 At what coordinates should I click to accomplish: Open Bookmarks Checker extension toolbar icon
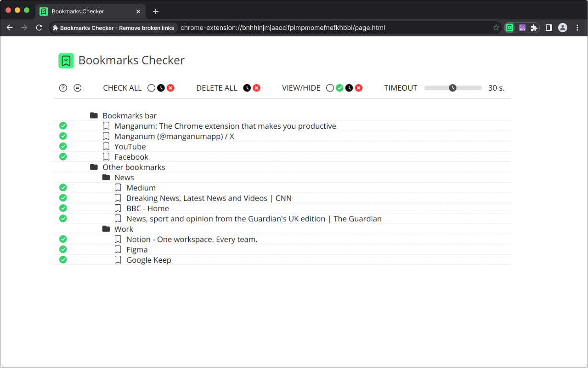(x=509, y=28)
